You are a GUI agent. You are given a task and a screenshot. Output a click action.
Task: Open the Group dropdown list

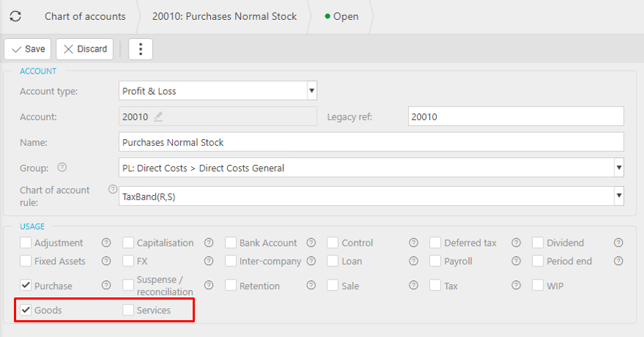[x=618, y=168]
